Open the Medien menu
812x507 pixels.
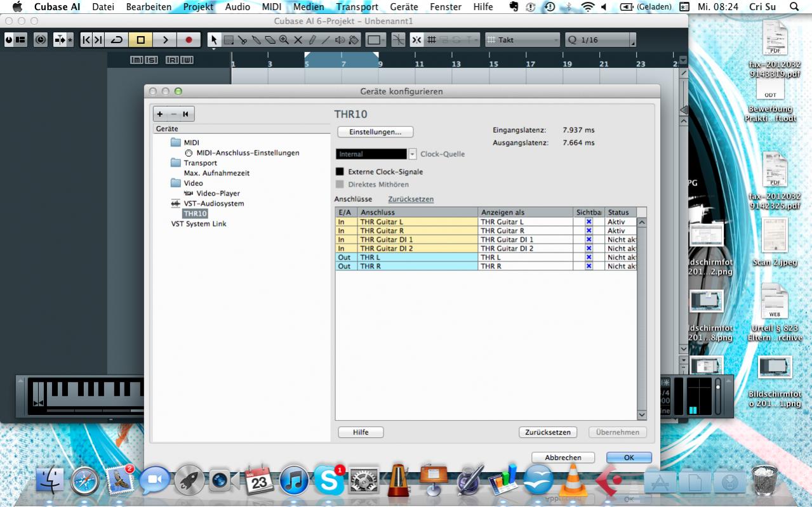point(309,7)
